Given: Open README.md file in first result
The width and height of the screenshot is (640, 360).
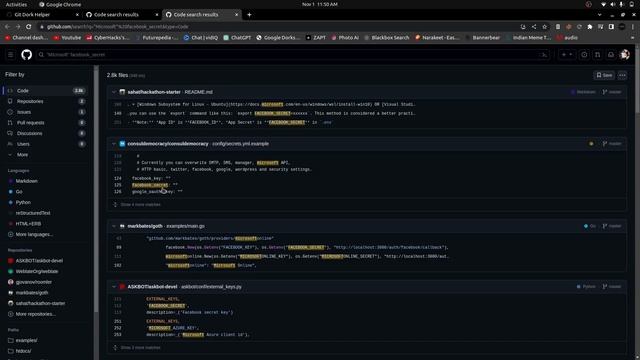Looking at the screenshot, I should pyautogui.click(x=198, y=92).
